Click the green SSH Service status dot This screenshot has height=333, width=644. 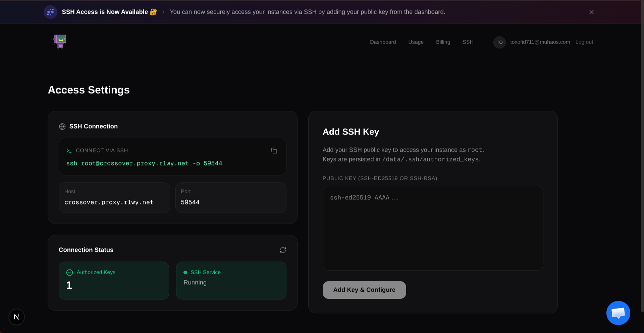[185, 272]
